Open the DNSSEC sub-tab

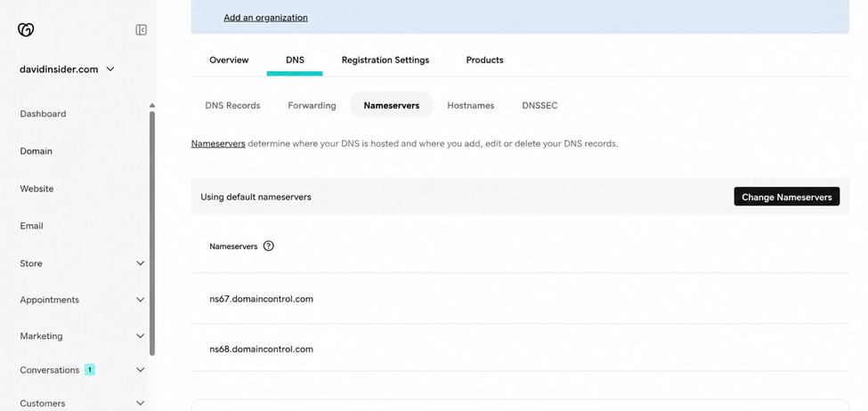[539, 105]
